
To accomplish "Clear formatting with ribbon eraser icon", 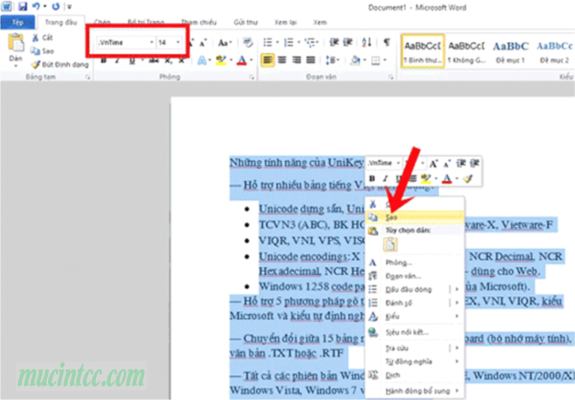I will (x=248, y=43).
